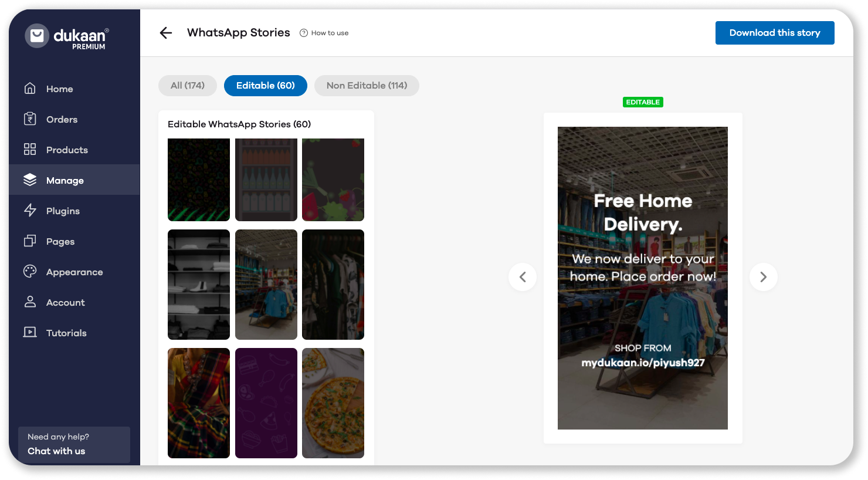Image resolution: width=868 pixels, height=480 pixels.
Task: Select the Non Editable (114) filter tab
Action: point(367,86)
